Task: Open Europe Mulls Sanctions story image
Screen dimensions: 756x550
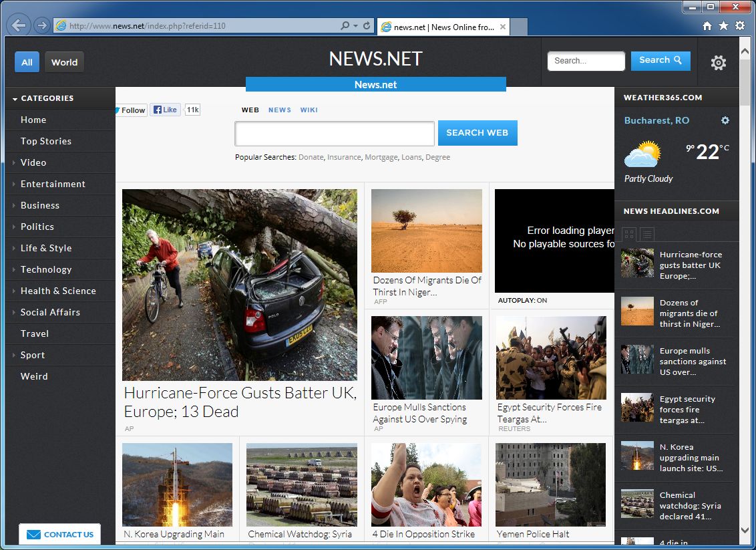Action: [427, 358]
